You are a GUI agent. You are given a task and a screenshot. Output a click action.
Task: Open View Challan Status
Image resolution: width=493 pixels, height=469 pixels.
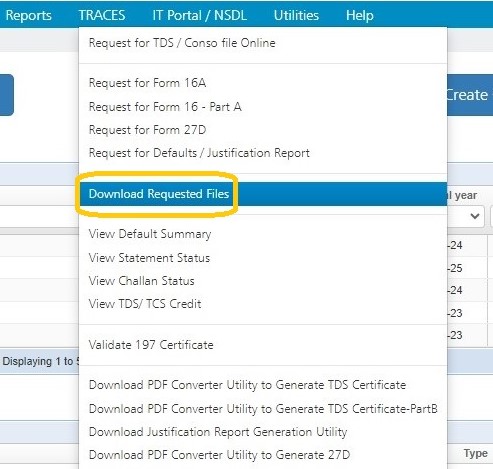pyautogui.click(x=263, y=281)
